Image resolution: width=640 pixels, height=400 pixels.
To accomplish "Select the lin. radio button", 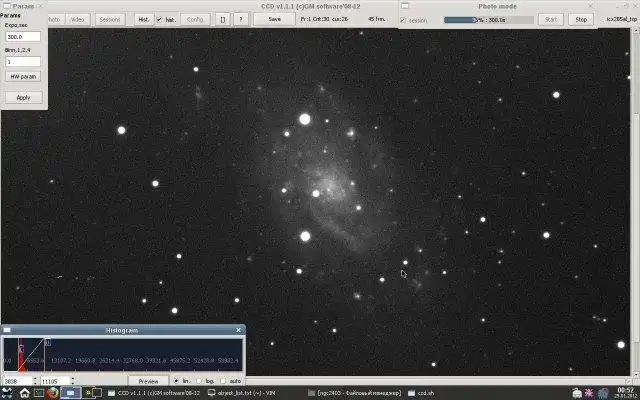I will point(176,381).
